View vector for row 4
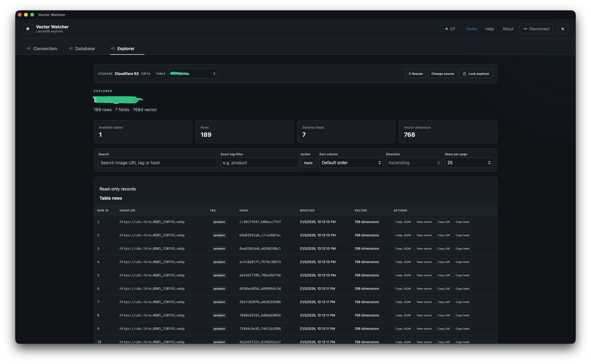The height and width of the screenshot is (364, 591). click(x=424, y=262)
